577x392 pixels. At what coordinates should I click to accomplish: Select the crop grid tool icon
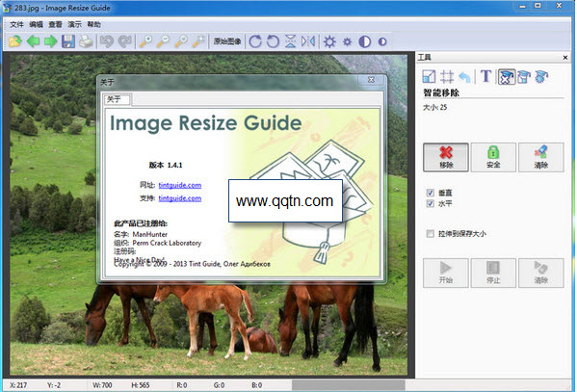(447, 76)
